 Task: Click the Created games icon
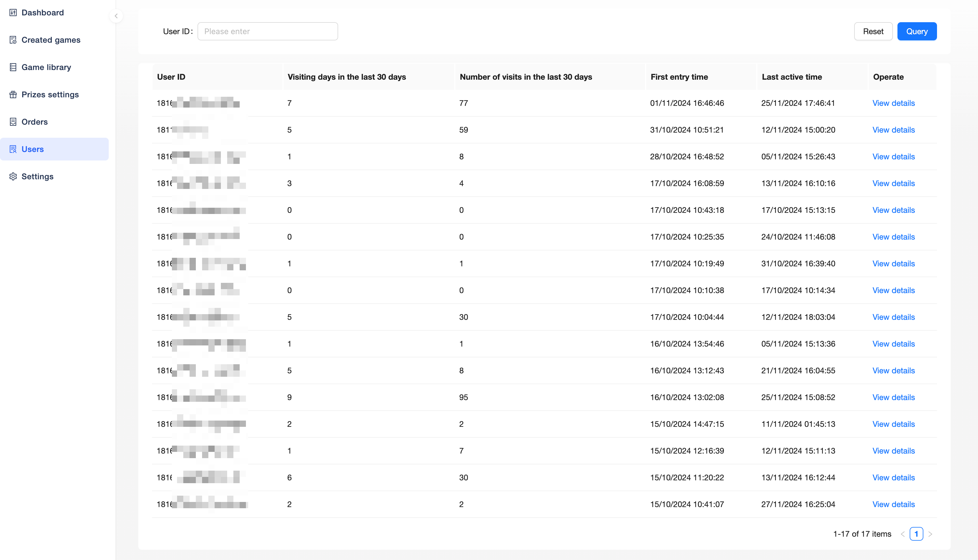(x=13, y=40)
